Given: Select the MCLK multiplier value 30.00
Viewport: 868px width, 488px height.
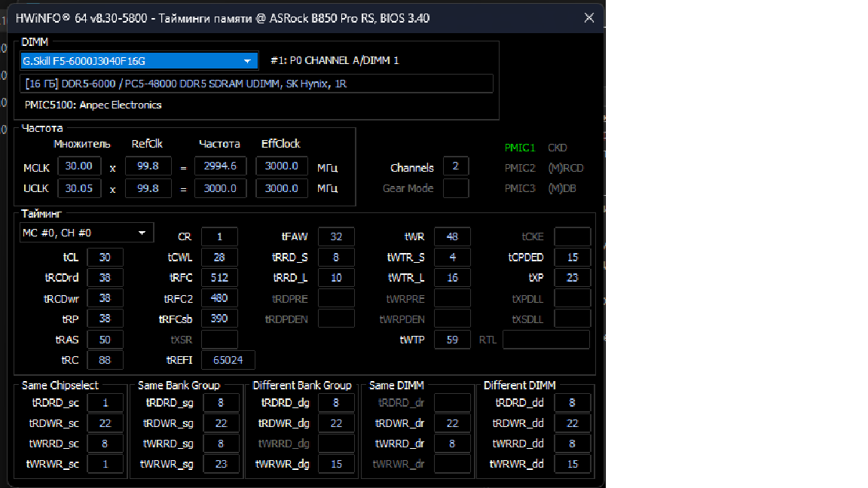Looking at the screenshot, I should (x=79, y=166).
